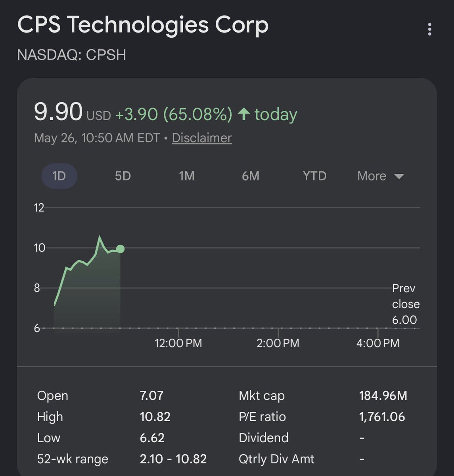Select the 1D time range tab
This screenshot has height=476, width=454.
pyautogui.click(x=59, y=176)
